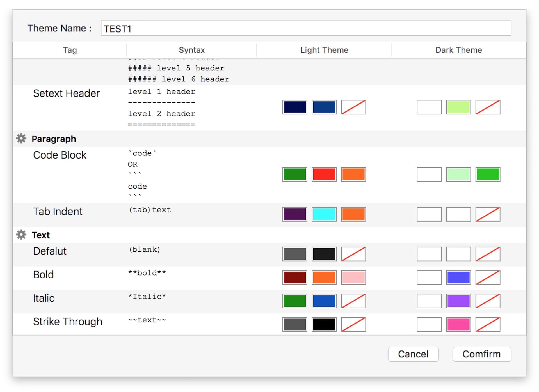Click the Theme Name text field
The width and height of the screenshot is (539, 392).
point(306,28)
